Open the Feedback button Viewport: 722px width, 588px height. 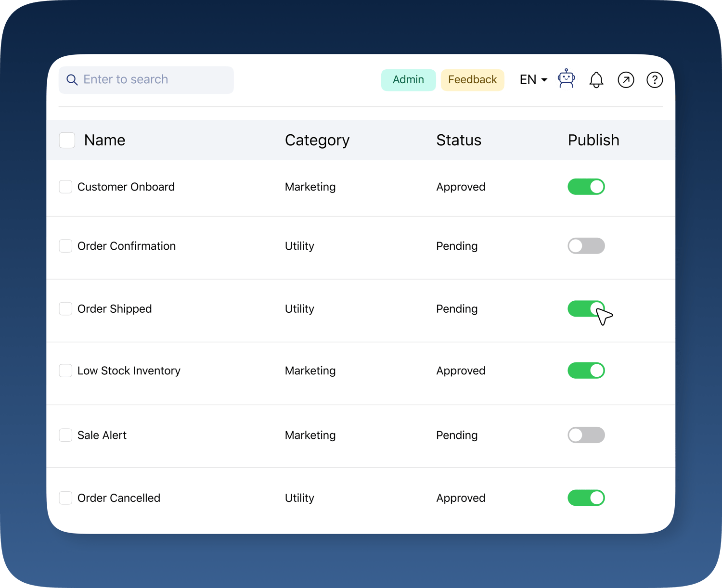pos(472,80)
